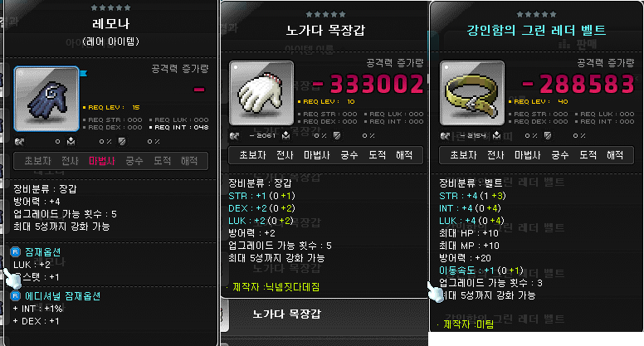The width and height of the screenshot is (644, 346).
Task: Click the green leather belt item icon
Action: click(x=472, y=93)
